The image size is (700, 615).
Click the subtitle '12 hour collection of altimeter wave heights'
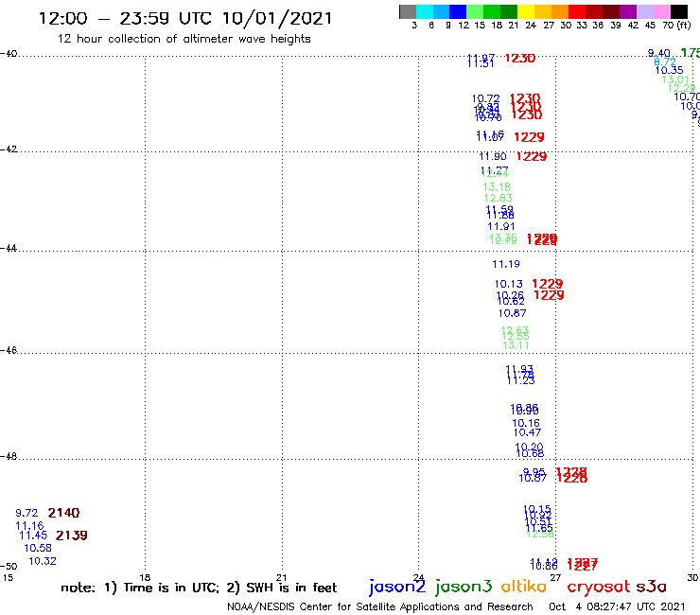tap(184, 39)
